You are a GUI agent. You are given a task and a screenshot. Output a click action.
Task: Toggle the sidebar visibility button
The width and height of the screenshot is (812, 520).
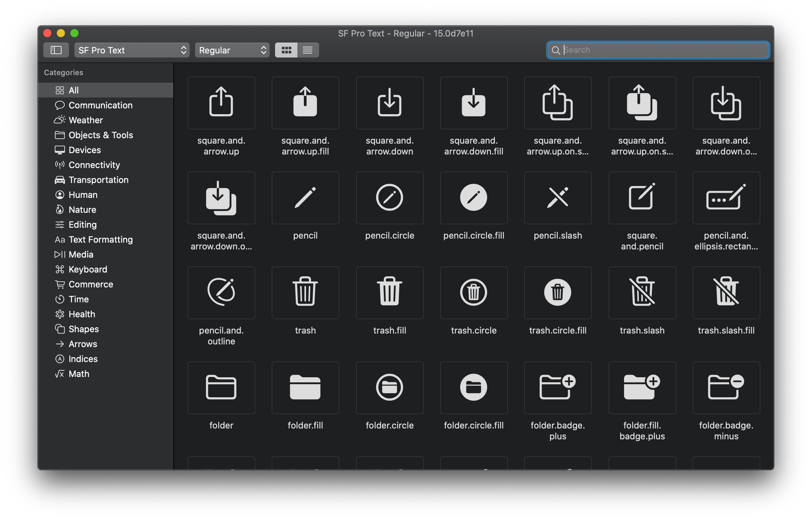(56, 50)
